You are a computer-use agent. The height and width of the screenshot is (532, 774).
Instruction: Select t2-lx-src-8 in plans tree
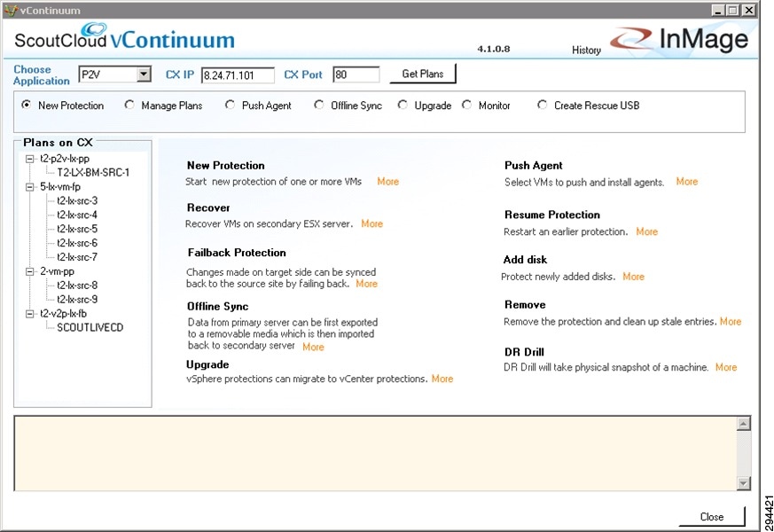(77, 286)
